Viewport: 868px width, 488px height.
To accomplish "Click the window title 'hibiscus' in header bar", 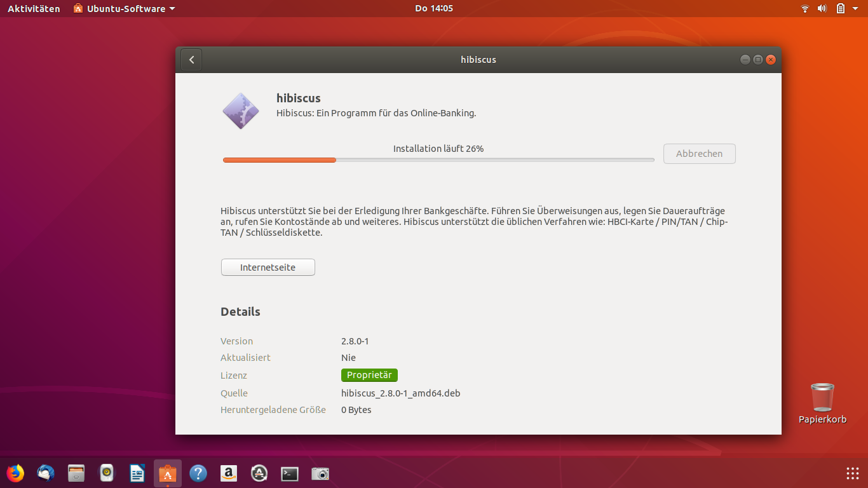I will point(478,60).
